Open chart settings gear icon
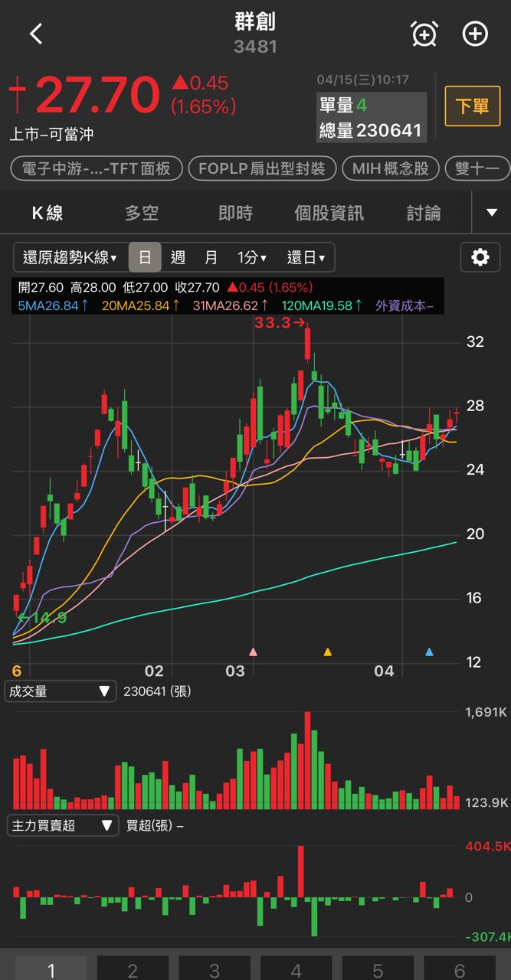The width and height of the screenshot is (511, 980). (x=480, y=257)
